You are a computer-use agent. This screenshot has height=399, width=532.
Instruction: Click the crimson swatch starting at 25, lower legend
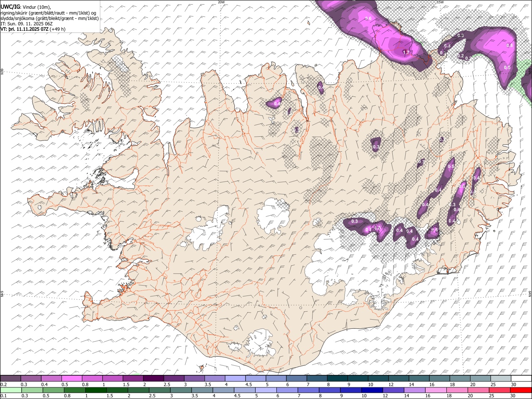[499, 390]
